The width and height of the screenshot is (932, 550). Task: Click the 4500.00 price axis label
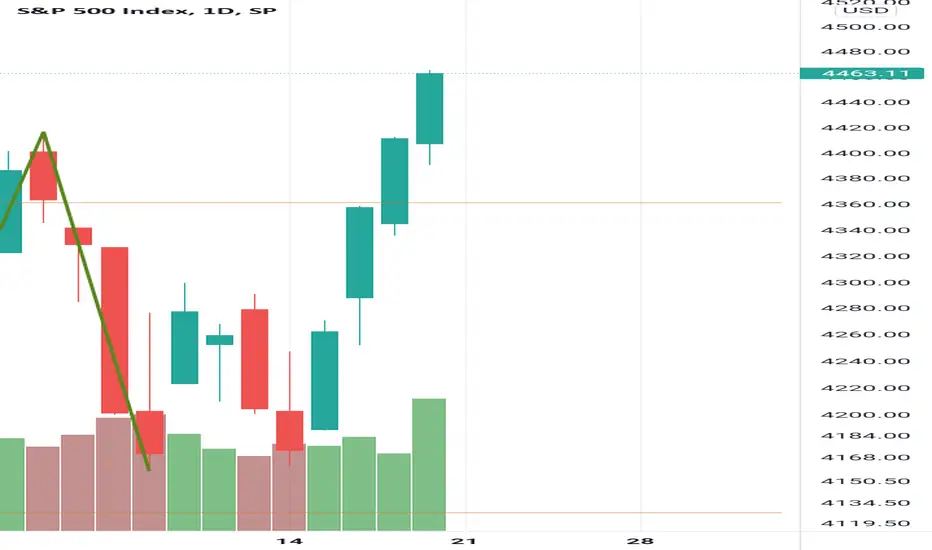click(x=865, y=27)
